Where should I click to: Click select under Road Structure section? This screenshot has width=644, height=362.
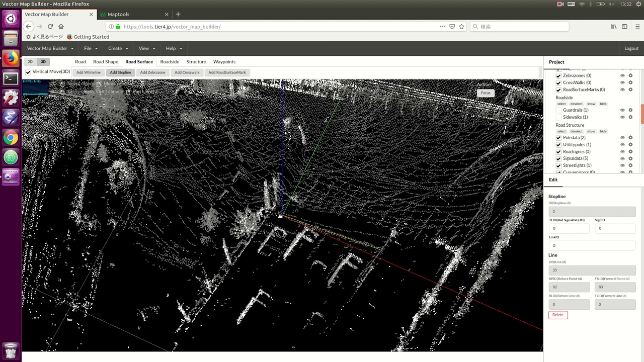[561, 131]
